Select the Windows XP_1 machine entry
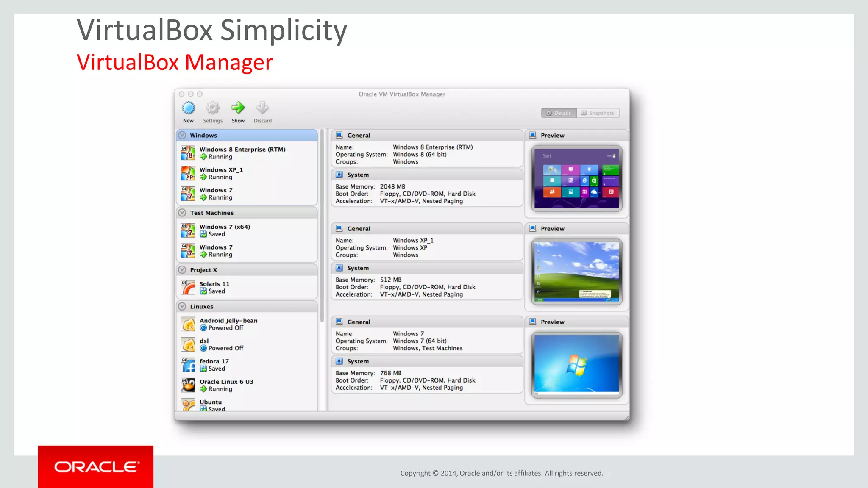 (x=221, y=173)
